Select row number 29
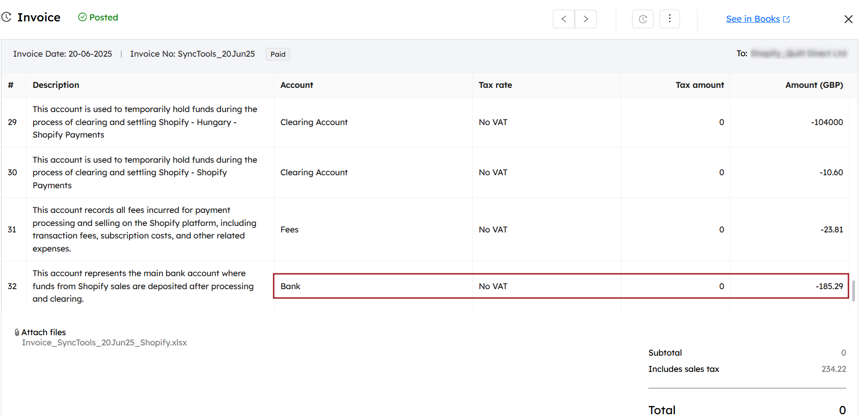The height and width of the screenshot is (417, 868). click(12, 122)
